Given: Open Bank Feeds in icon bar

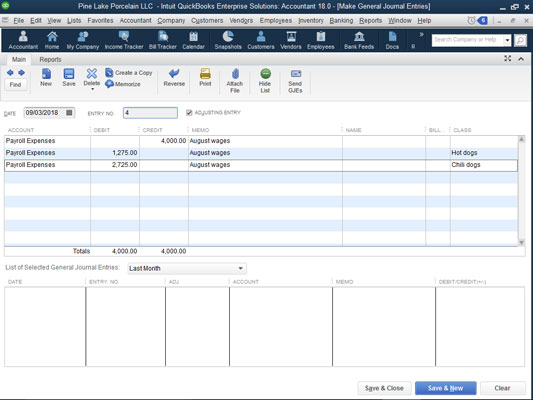Looking at the screenshot, I should click(359, 40).
